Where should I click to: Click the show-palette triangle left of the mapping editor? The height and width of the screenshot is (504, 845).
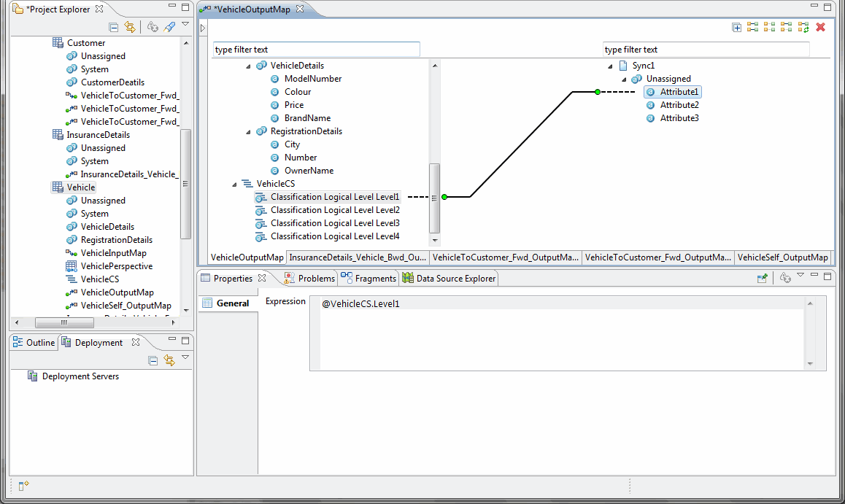[x=203, y=28]
